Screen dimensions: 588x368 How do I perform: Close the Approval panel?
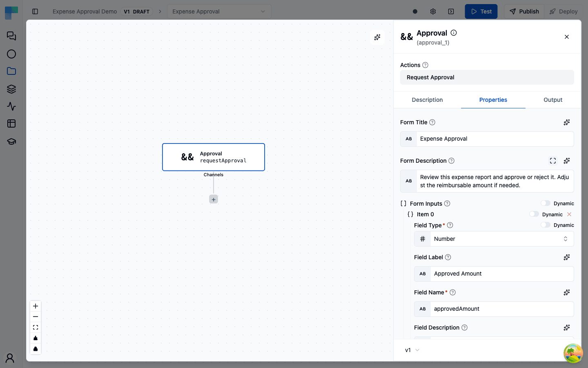[x=567, y=37]
